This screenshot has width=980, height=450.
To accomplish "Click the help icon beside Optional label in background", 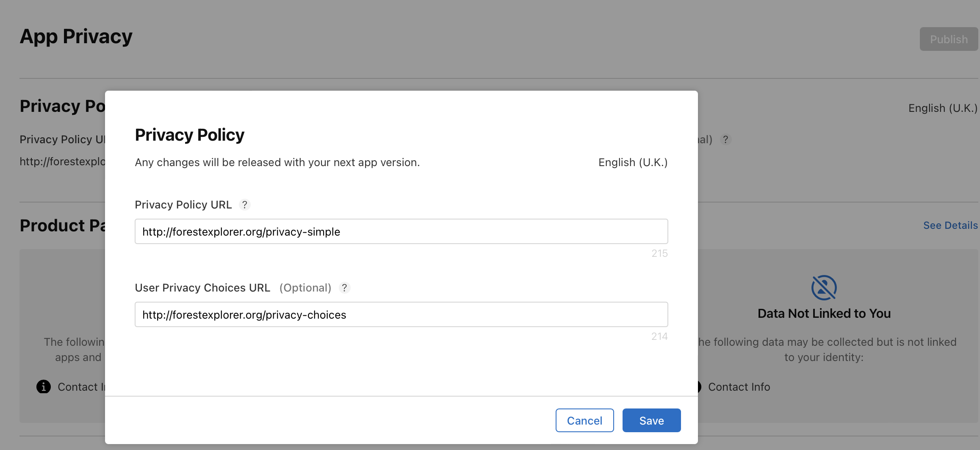I will (725, 139).
